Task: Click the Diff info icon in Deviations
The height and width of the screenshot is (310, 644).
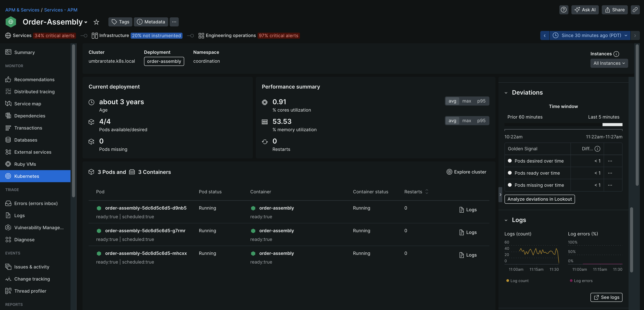Action: (x=597, y=149)
